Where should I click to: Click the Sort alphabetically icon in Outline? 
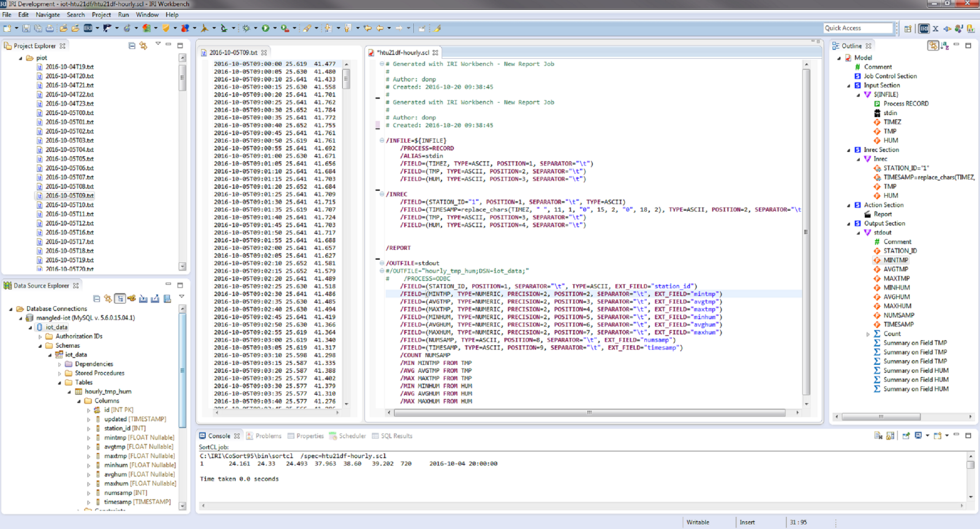[944, 46]
